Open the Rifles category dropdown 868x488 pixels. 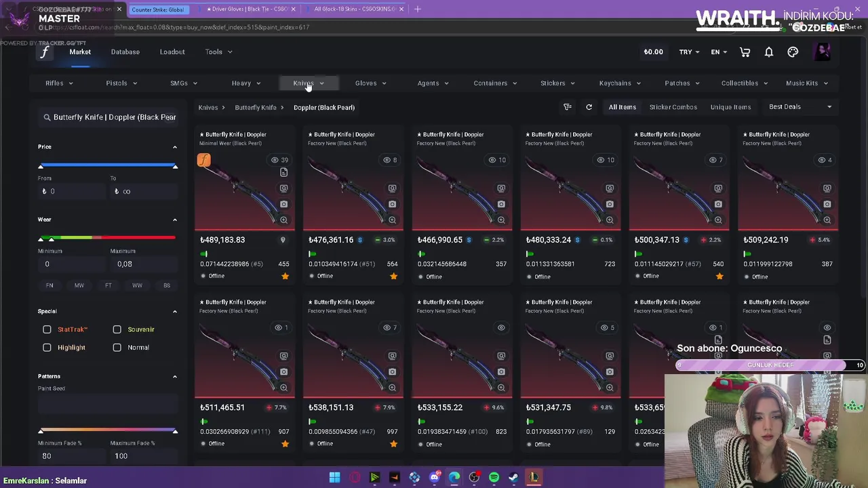point(59,83)
